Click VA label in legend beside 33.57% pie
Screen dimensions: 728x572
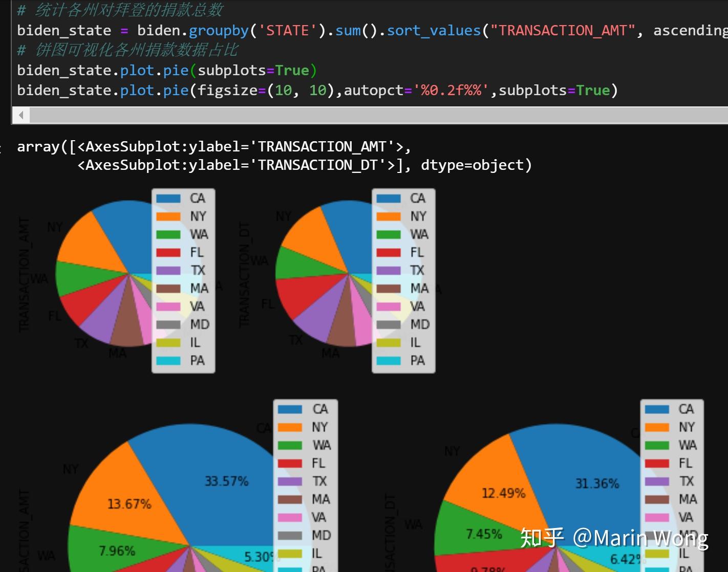[319, 517]
